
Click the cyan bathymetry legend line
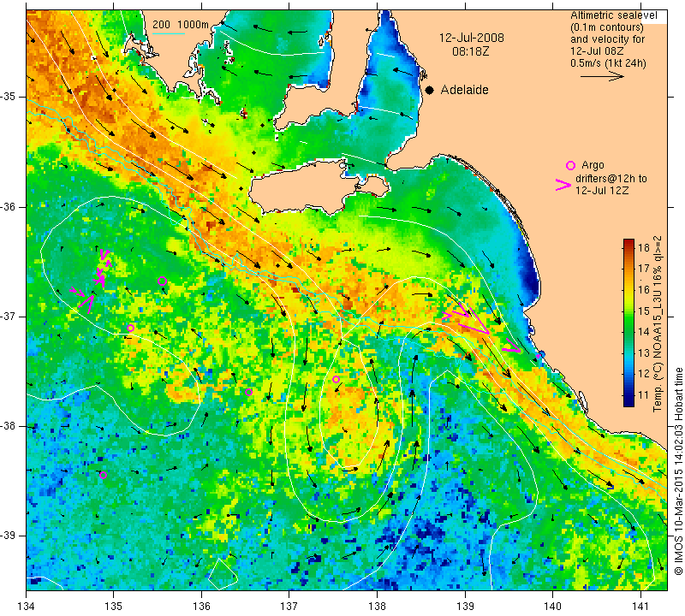169,33
